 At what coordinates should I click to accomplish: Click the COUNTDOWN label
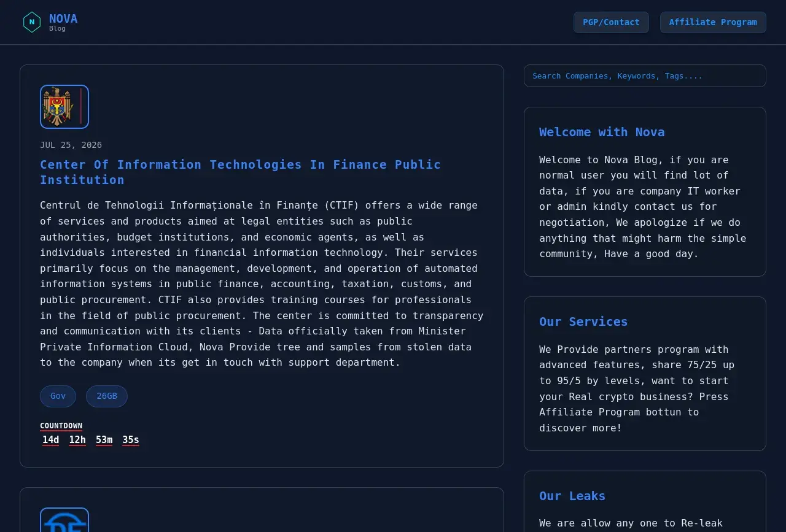pos(61,426)
